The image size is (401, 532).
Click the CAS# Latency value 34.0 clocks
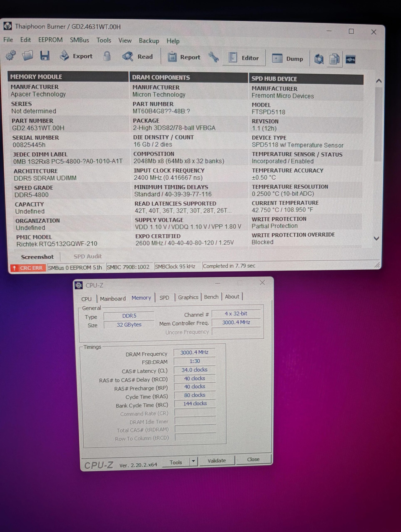194,370
